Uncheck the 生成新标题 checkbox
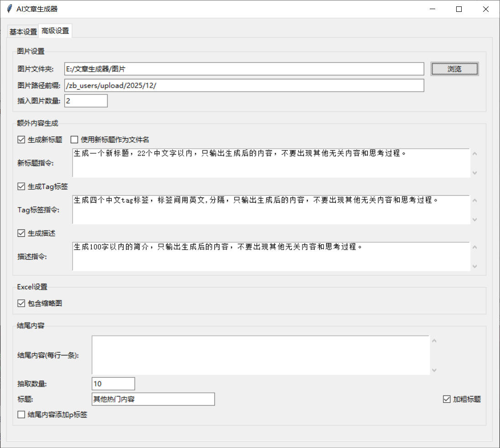Viewport: 500px width, 448px height. 21,140
